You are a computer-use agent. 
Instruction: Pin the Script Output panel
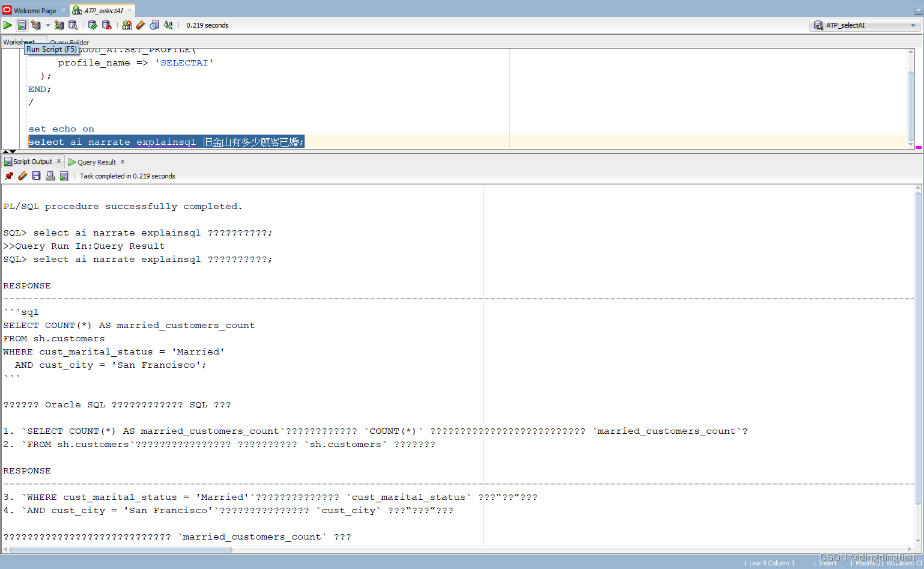(9, 175)
